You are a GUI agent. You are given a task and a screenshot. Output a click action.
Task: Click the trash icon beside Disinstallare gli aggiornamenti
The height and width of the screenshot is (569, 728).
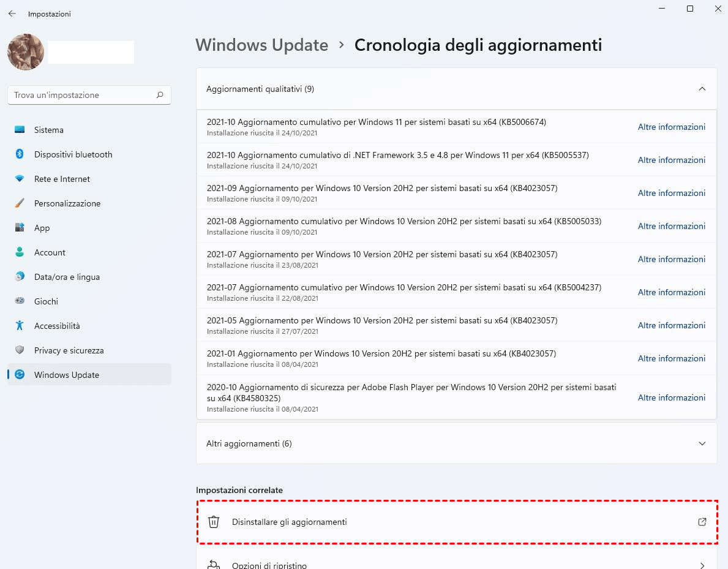214,522
